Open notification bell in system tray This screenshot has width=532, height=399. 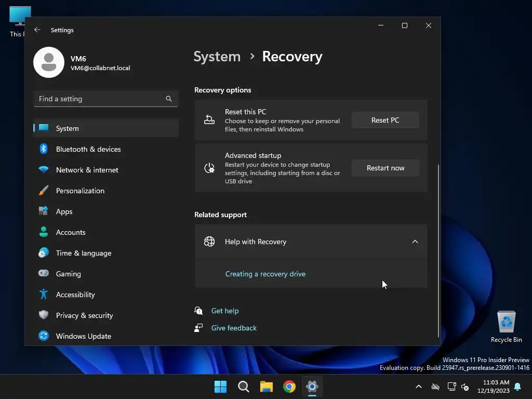tap(518, 387)
